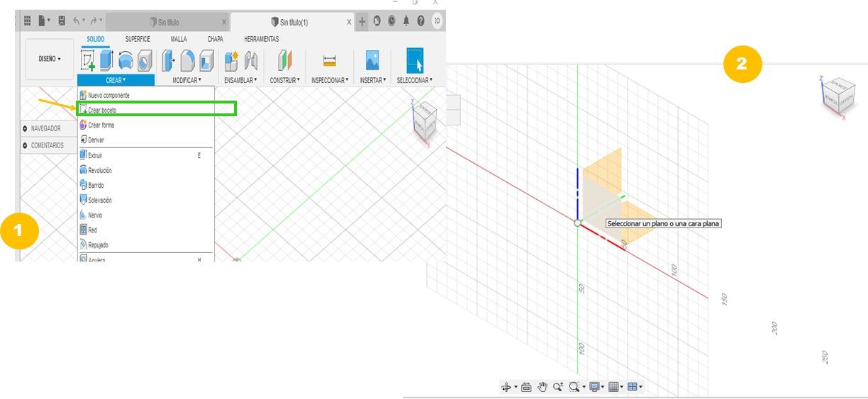Viewport: 868px width, 399px height.
Task: Choose Extruir from menu
Action: (x=145, y=155)
